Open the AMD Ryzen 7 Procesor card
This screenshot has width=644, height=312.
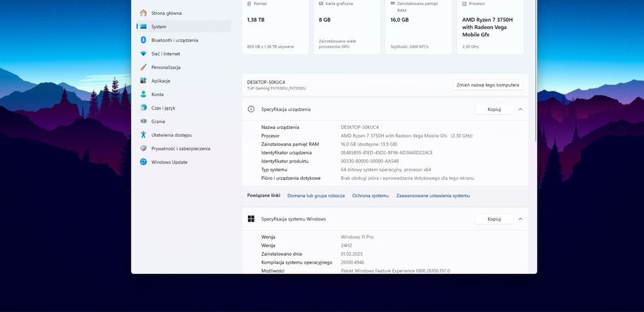pyautogui.click(x=490, y=26)
